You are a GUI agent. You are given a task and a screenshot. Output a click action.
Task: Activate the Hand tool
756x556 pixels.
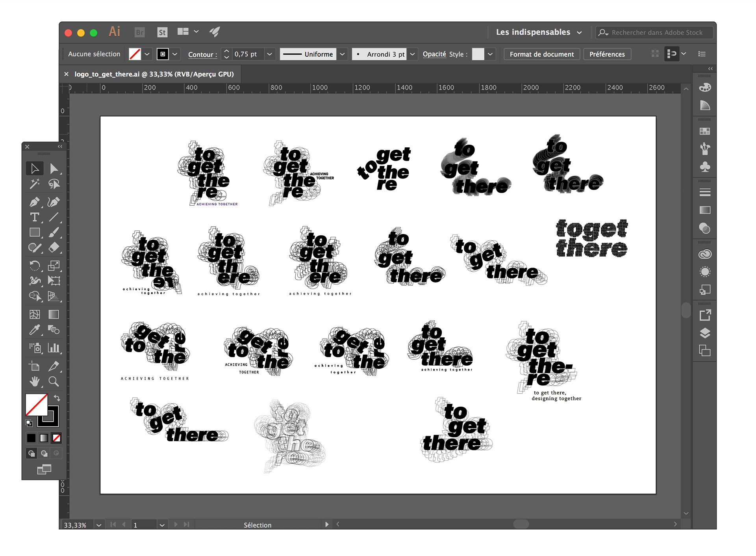pyautogui.click(x=35, y=381)
